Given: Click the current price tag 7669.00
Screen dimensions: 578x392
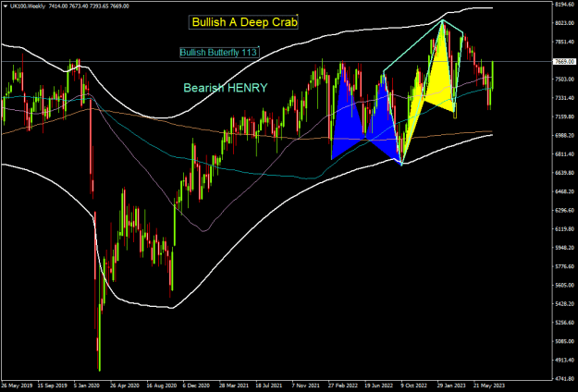Looking at the screenshot, I should (565, 61).
